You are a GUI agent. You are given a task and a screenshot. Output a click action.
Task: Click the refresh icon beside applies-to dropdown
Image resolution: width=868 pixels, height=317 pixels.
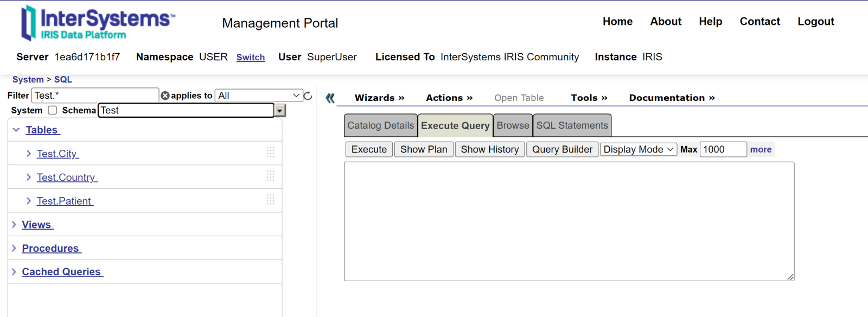pyautogui.click(x=308, y=96)
